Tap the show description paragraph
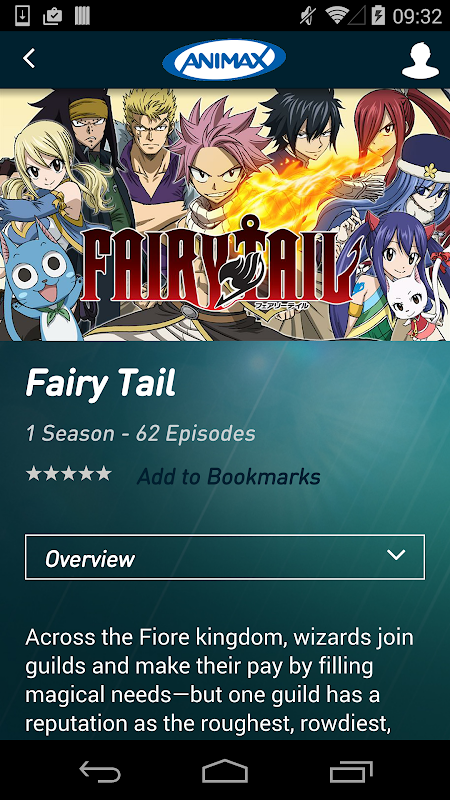This screenshot has width=450, height=800. (x=219, y=680)
